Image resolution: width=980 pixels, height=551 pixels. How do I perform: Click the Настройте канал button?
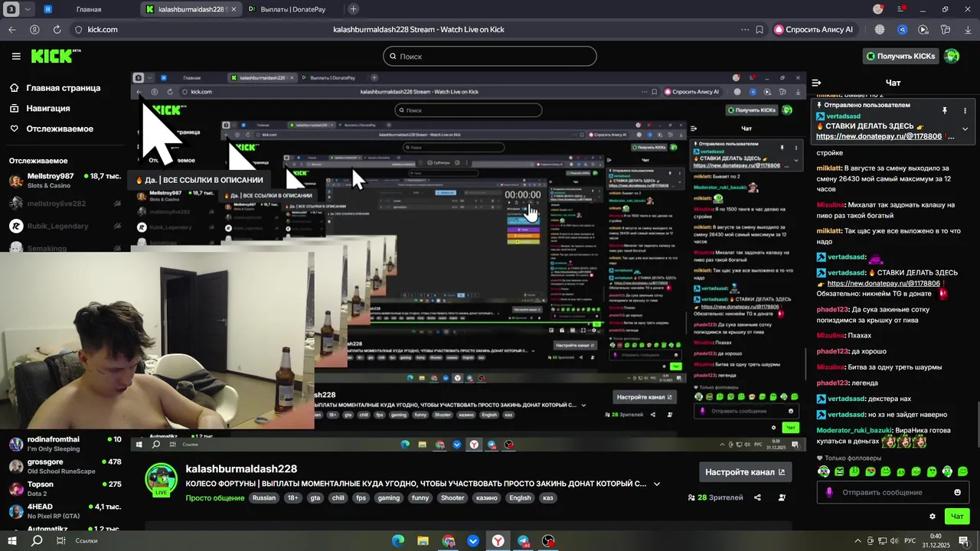[745, 472]
